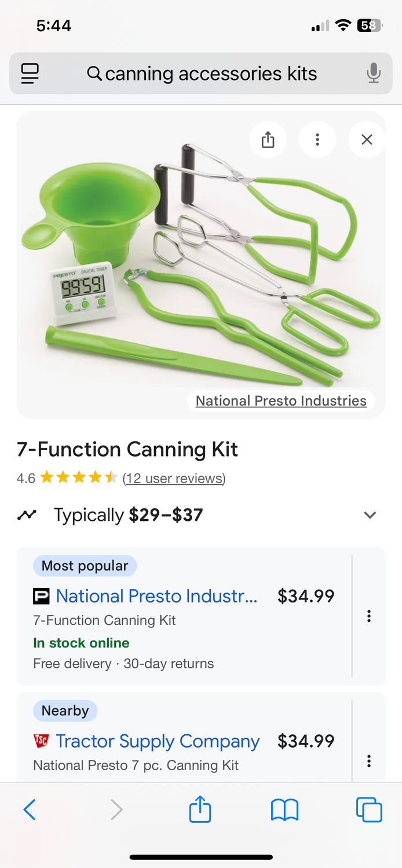Image resolution: width=402 pixels, height=868 pixels.
Task: Close the product detail panel
Action: click(x=367, y=139)
